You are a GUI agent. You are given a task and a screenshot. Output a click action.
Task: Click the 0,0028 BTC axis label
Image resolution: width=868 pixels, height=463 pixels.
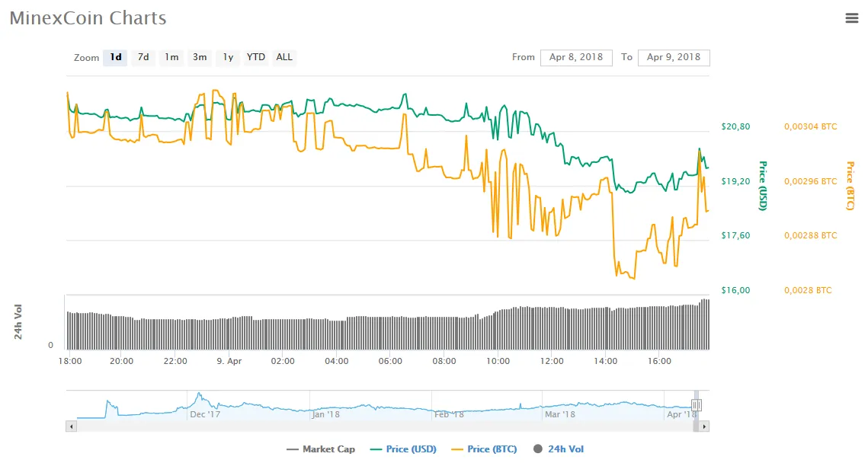point(808,290)
